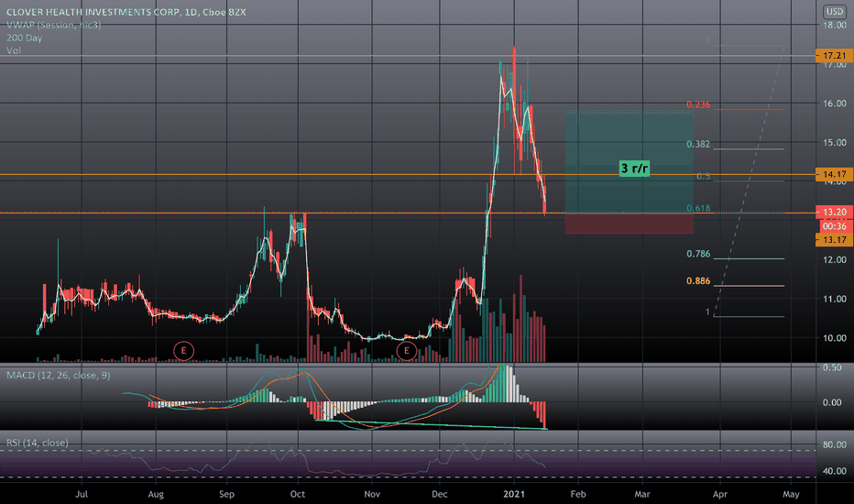Click the 3 r/r position label
Screen dimensions: 854x504
(634, 169)
